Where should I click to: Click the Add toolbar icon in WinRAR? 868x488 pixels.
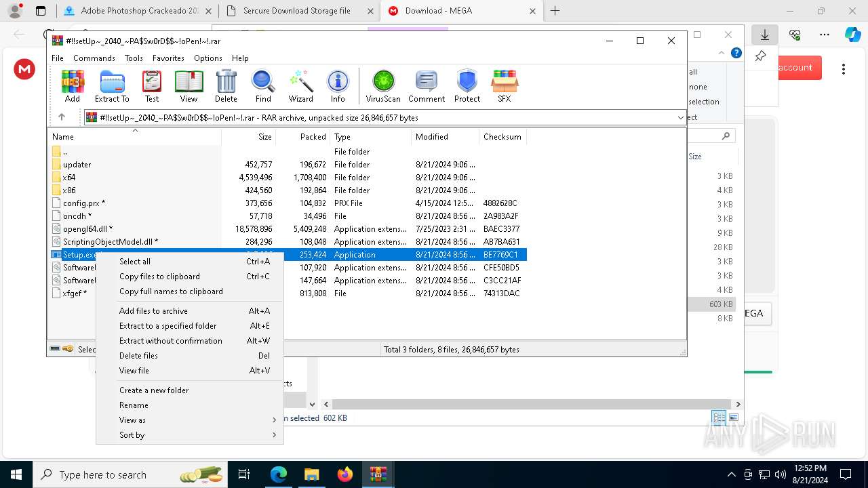coord(73,86)
